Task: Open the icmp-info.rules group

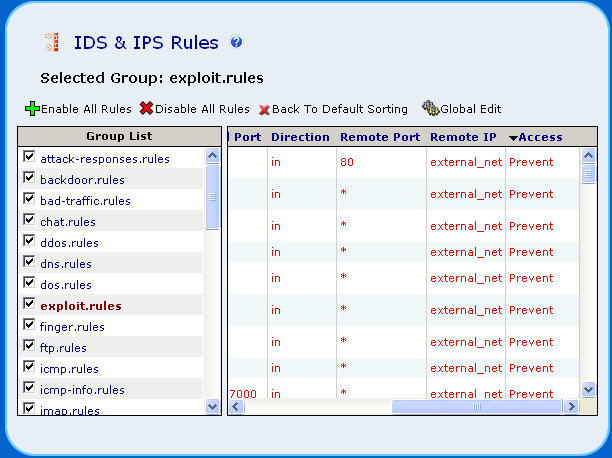Action: (82, 390)
